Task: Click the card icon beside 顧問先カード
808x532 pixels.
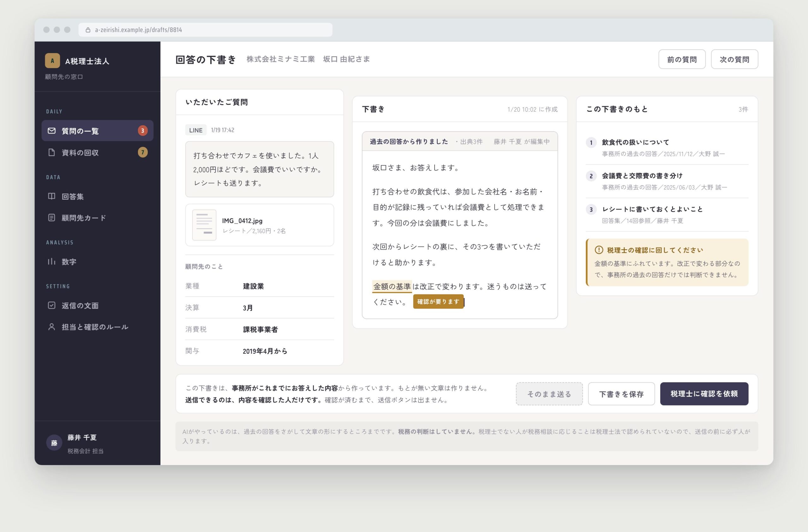Action: click(x=51, y=218)
